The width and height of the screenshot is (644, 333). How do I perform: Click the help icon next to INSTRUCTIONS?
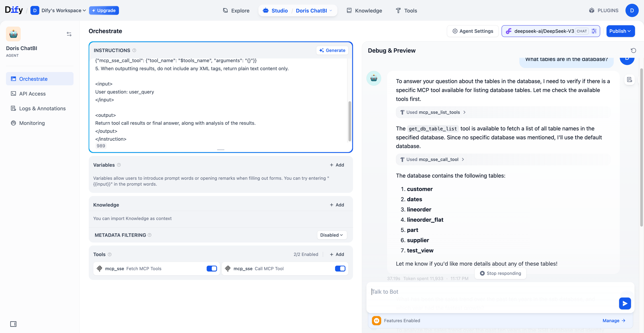coord(134,50)
